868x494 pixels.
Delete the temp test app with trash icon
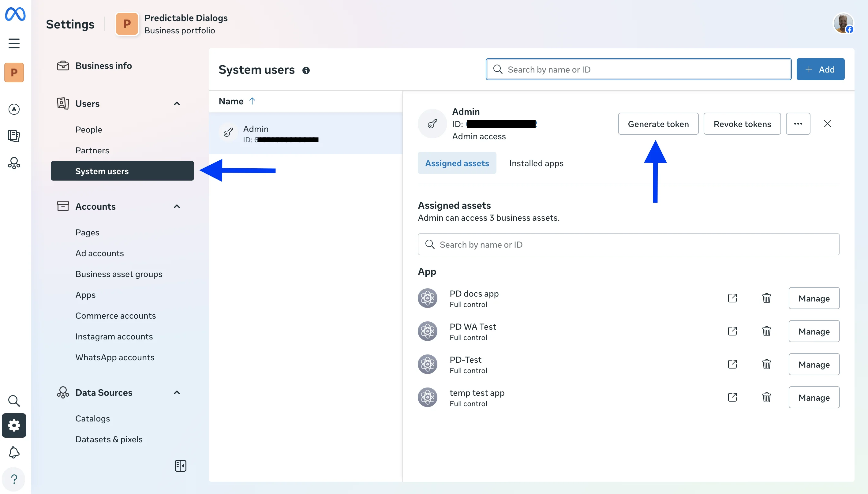point(766,397)
